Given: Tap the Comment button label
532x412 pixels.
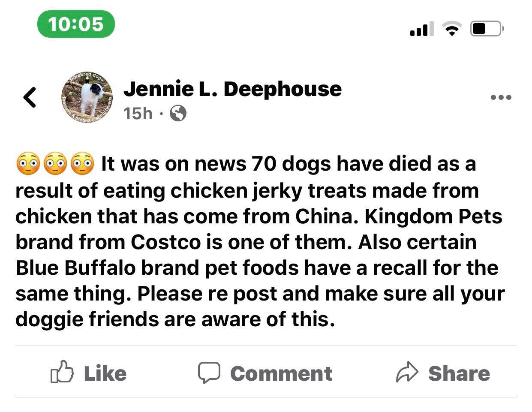Looking at the screenshot, I should [x=281, y=373].
